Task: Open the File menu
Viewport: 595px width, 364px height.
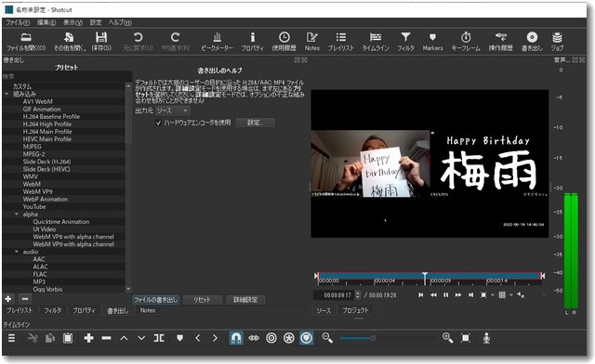Action: tap(18, 22)
